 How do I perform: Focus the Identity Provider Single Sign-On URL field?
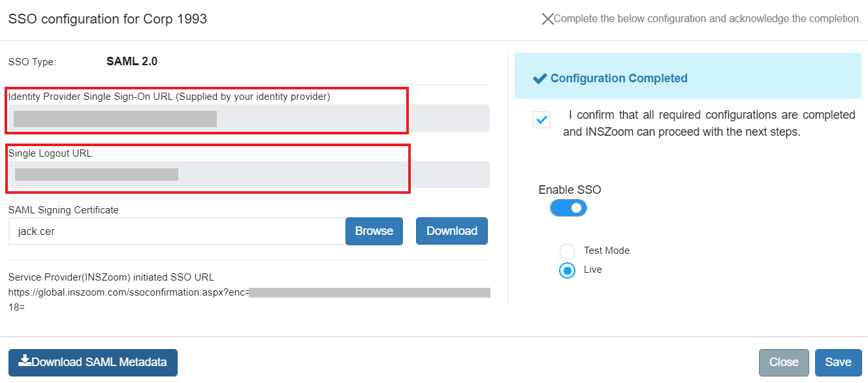(x=248, y=118)
